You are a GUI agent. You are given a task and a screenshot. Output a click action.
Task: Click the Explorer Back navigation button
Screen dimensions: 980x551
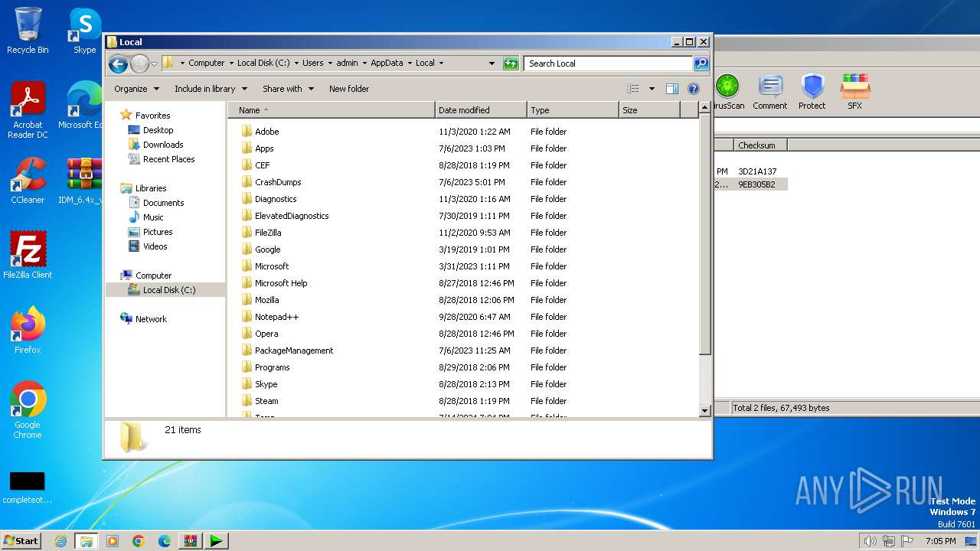pyautogui.click(x=118, y=64)
